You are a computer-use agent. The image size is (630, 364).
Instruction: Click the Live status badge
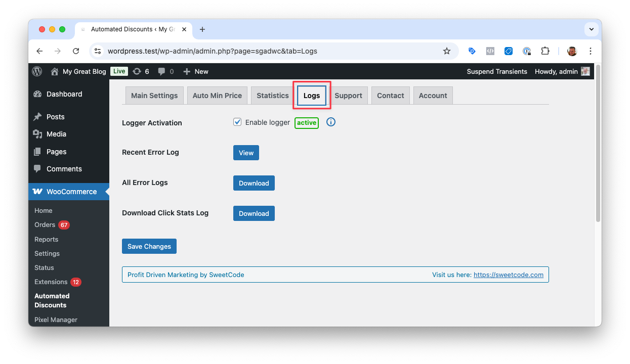click(x=119, y=71)
